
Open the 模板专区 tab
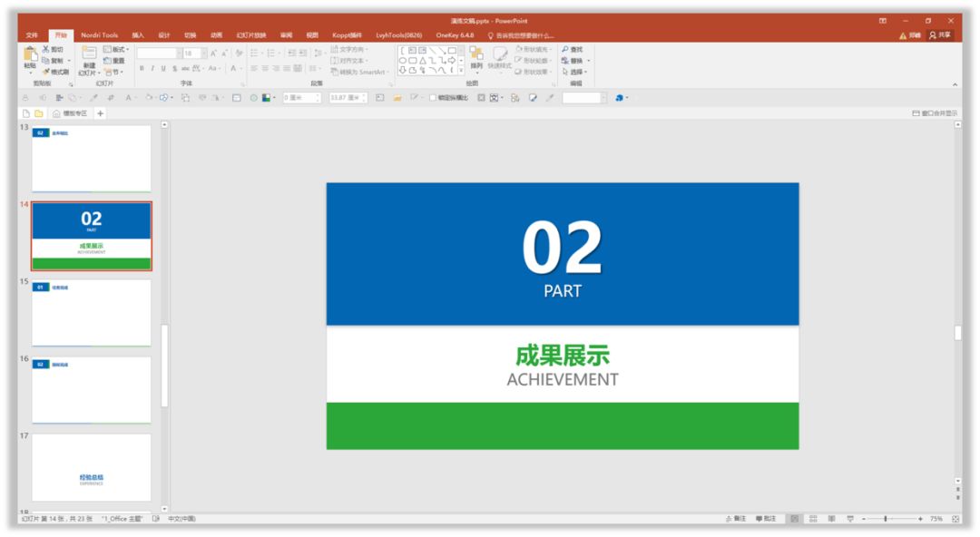[70, 113]
